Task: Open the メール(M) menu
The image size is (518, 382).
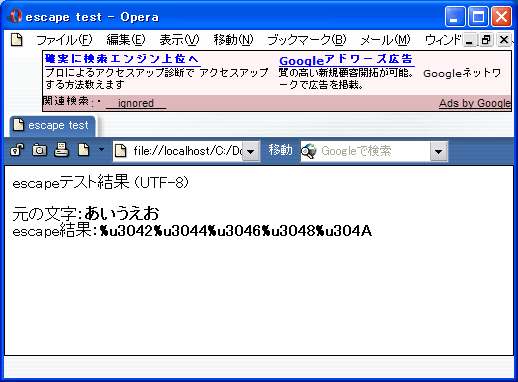Action: 385,40
